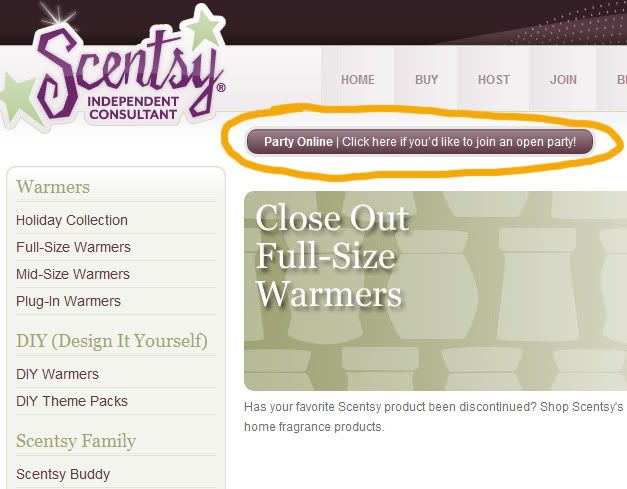Viewport: 627px width, 489px height.
Task: Open the Scentsy Buddy link
Action: point(63,474)
